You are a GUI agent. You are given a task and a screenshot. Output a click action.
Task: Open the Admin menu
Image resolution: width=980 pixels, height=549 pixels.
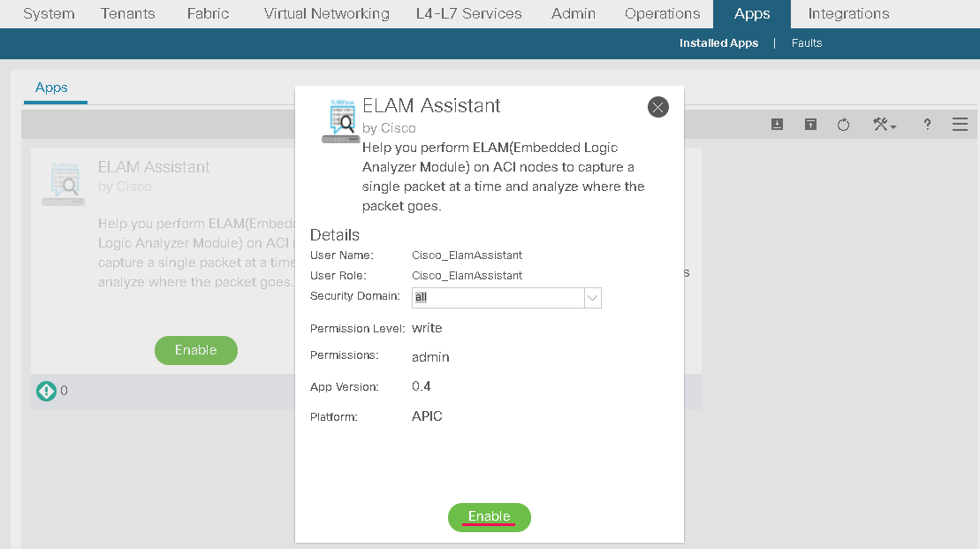pos(574,14)
